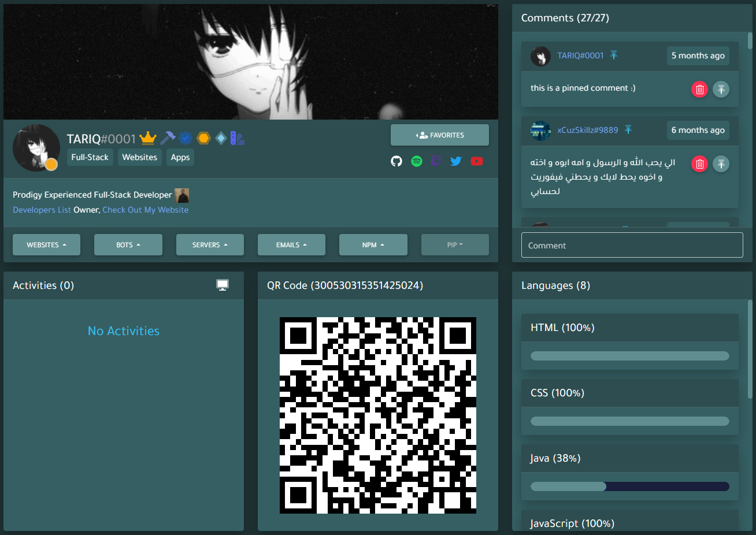Click the '6 months ago' timestamp

pyautogui.click(x=698, y=130)
